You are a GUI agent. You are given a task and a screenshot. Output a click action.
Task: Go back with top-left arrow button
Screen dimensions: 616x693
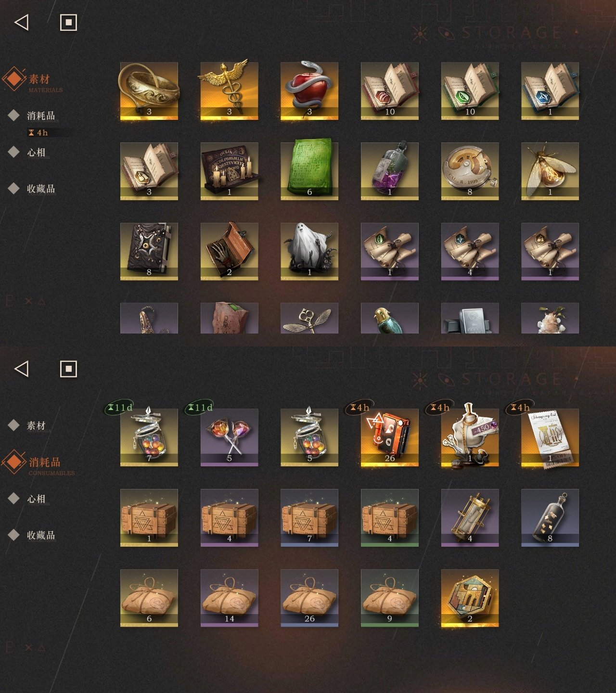coord(22,23)
